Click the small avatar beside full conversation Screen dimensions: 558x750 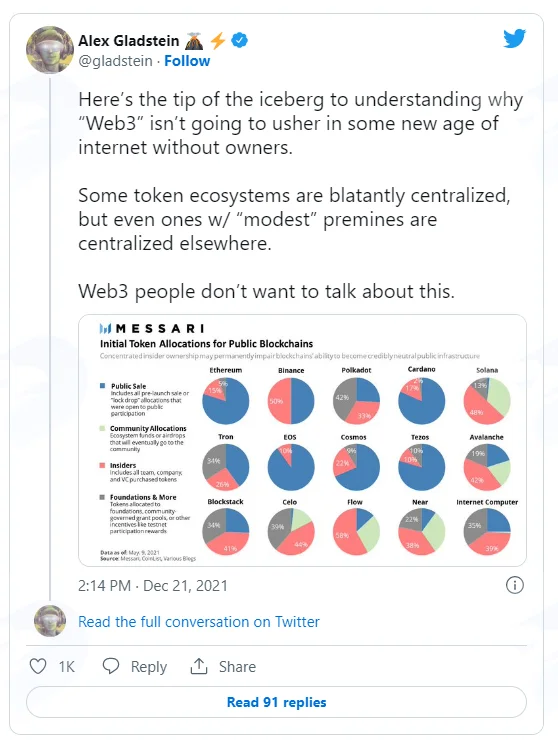(50, 621)
